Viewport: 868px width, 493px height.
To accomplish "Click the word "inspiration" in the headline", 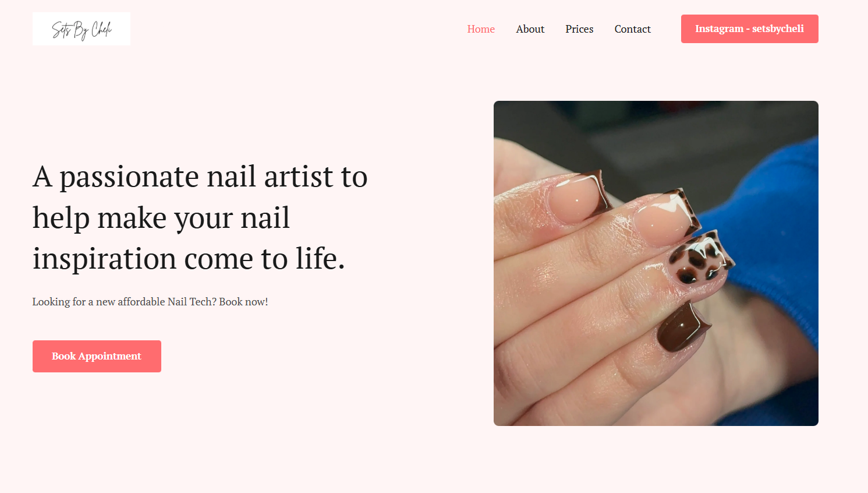I will point(105,259).
